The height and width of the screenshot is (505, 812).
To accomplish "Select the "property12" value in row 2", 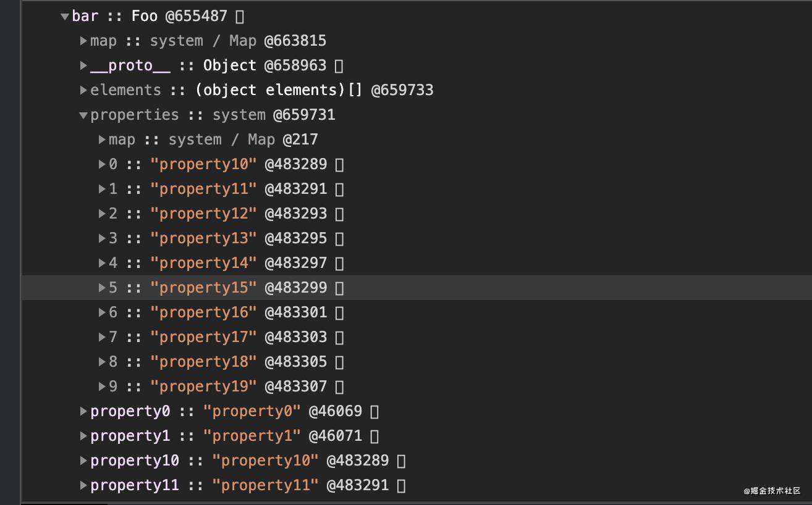I will point(203,214).
